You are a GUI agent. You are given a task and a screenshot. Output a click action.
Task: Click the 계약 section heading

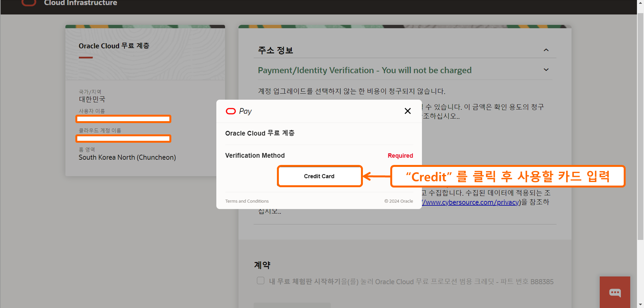click(x=262, y=265)
